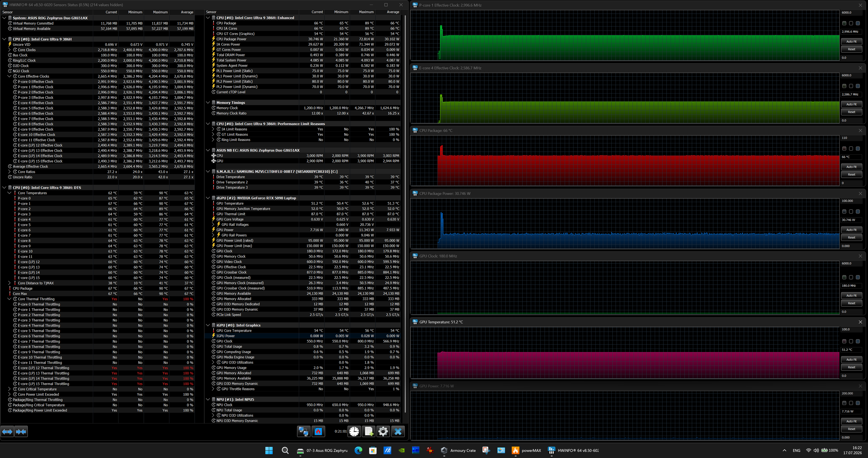This screenshot has width=868, height=458.
Task: Click the 110 maximum field in CPU Package graph
Action: pyautogui.click(x=851, y=138)
